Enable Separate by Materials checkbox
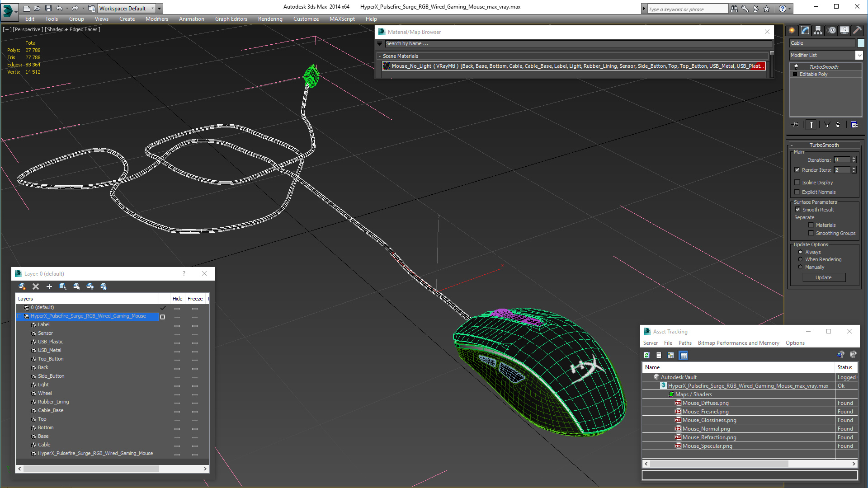 coord(811,225)
